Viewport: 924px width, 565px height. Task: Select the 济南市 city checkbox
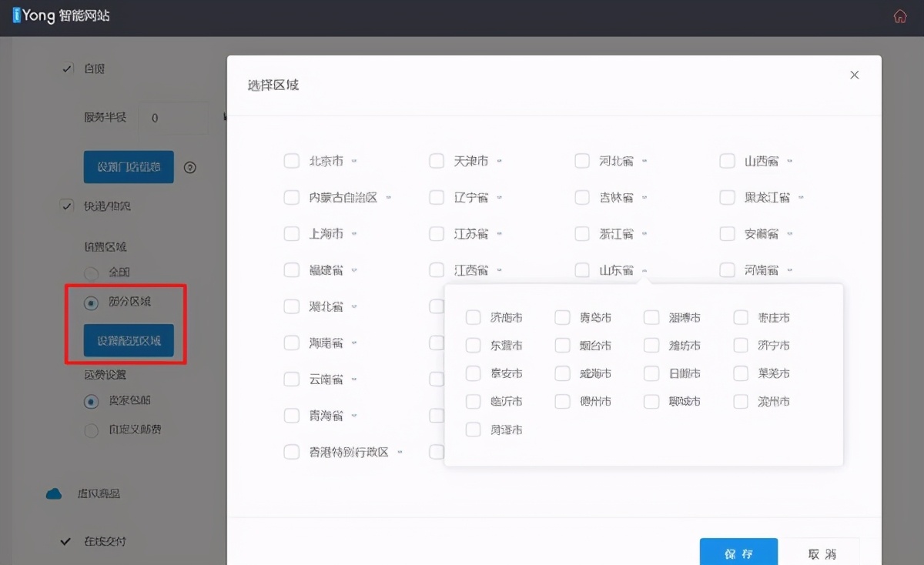tap(473, 316)
